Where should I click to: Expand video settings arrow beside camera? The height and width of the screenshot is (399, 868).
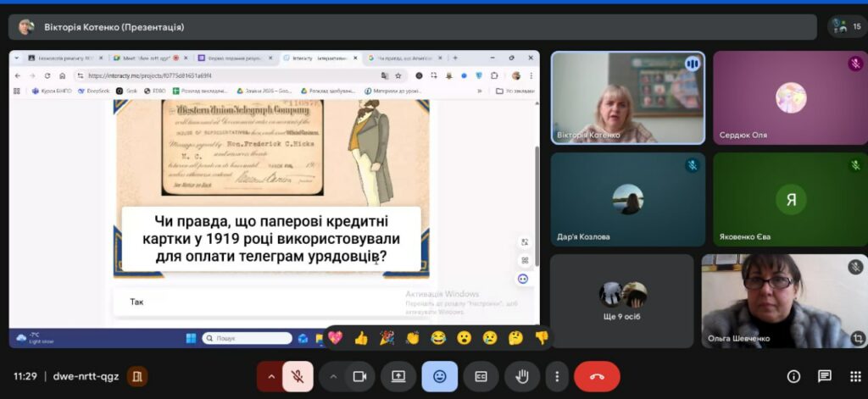tap(333, 376)
